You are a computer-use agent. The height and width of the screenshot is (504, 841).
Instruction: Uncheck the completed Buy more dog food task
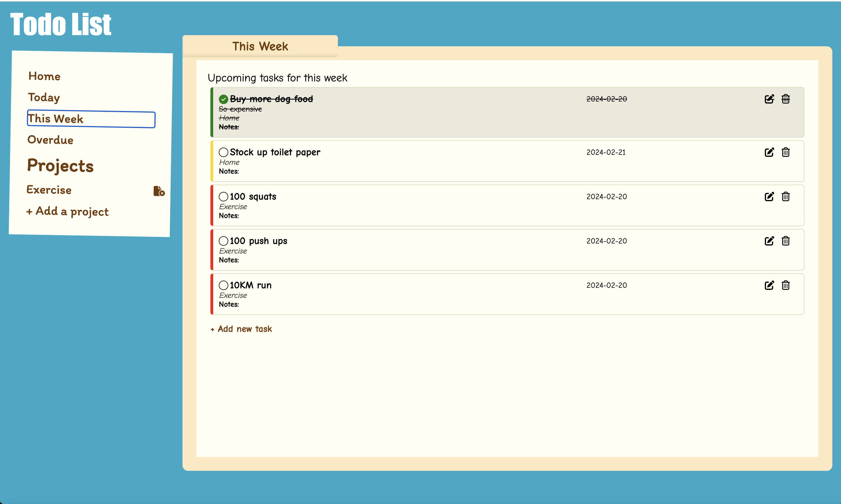point(223,99)
